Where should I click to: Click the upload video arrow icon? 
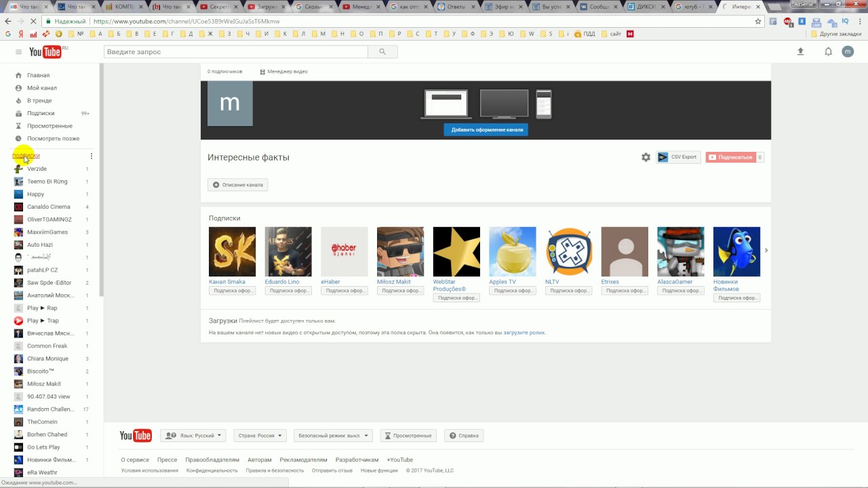click(x=800, y=52)
